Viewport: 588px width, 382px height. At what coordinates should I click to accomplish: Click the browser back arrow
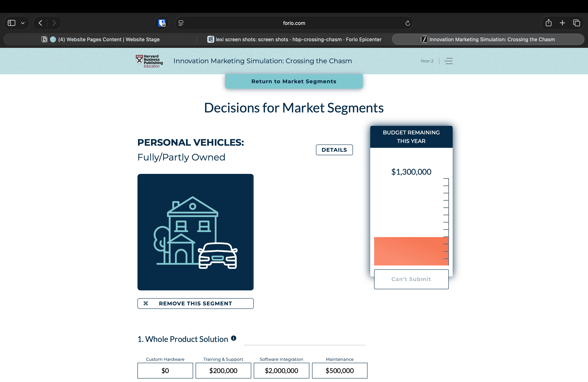pos(40,23)
